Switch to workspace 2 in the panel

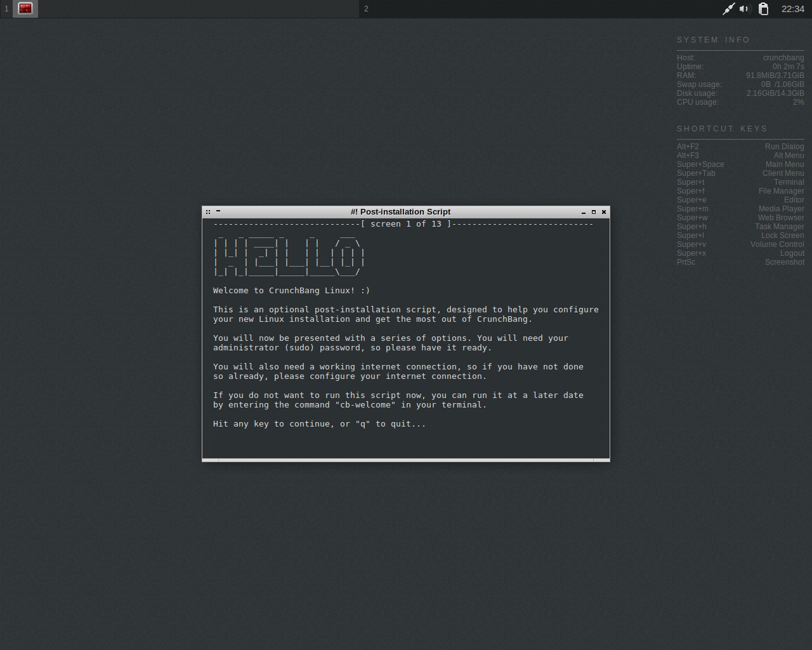point(366,9)
